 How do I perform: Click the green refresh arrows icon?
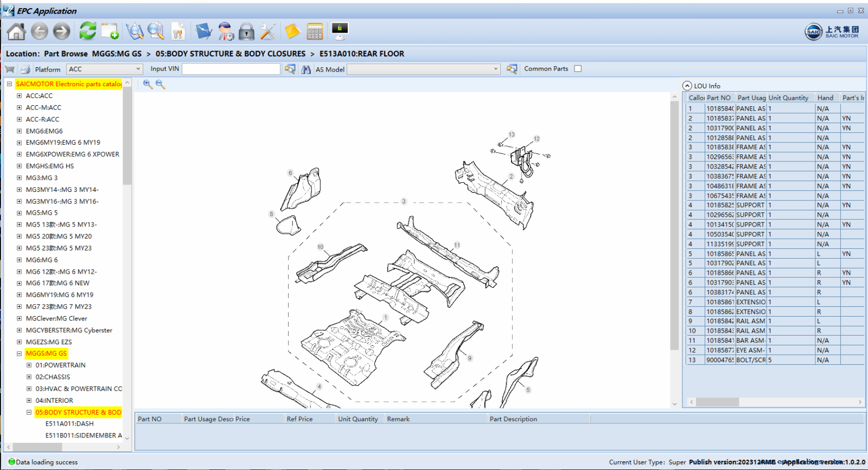[87, 31]
